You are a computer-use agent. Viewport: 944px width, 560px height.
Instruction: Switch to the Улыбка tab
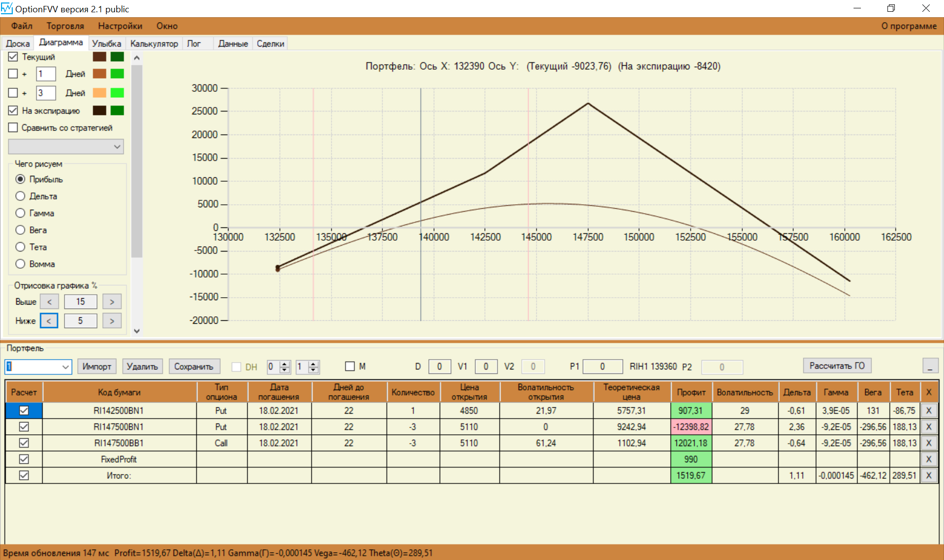tap(106, 44)
